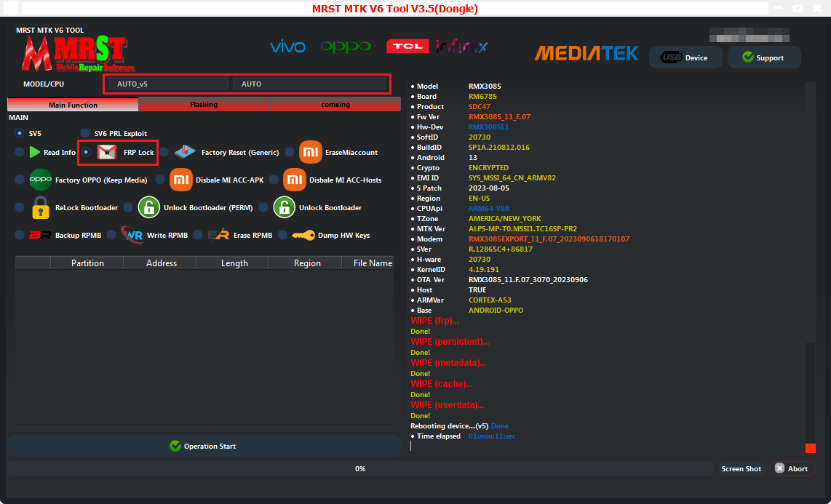Click the 0% progress bar

(x=360, y=468)
